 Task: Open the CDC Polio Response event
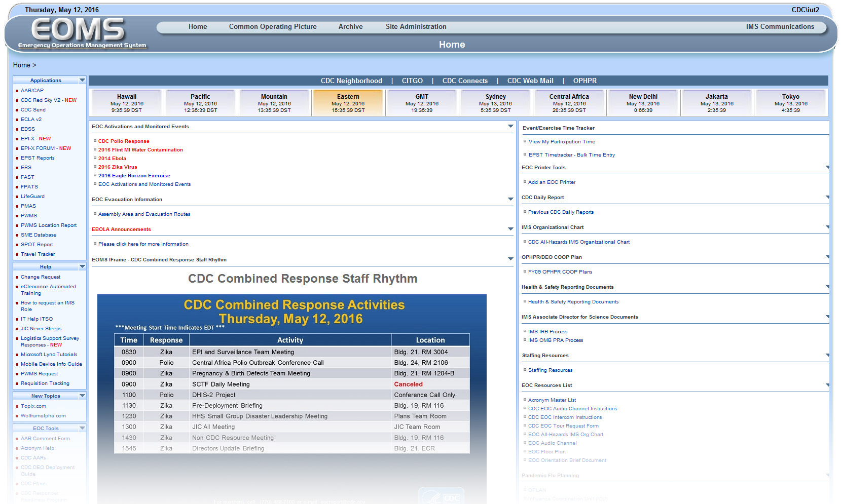124,141
